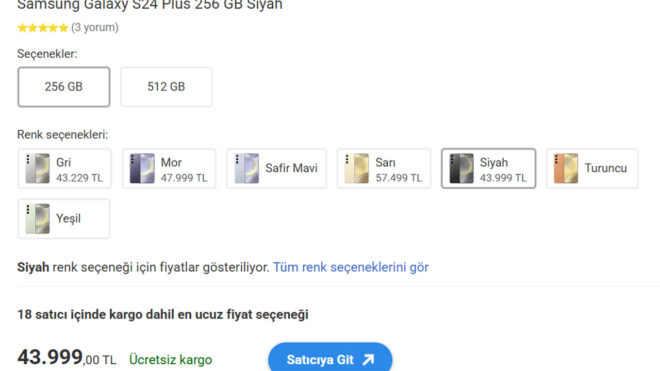660x371 pixels.
Task: Click the 57.499 TL price under Sarı
Action: click(399, 178)
